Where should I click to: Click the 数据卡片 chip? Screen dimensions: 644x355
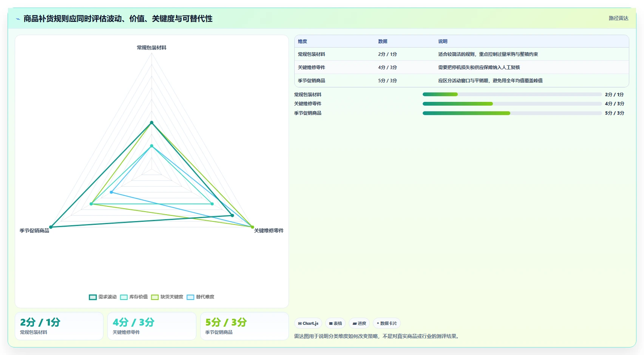click(x=387, y=323)
